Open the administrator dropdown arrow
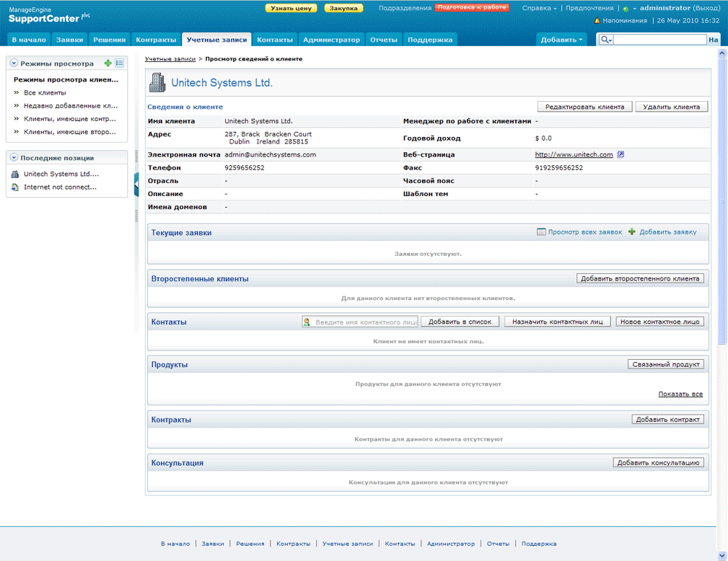This screenshot has width=728, height=561. (634, 9)
